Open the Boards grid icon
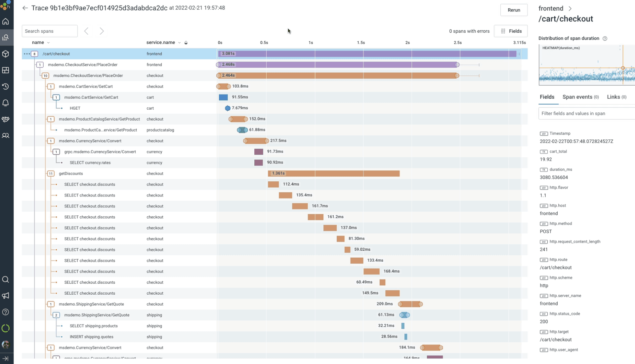 click(x=6, y=70)
